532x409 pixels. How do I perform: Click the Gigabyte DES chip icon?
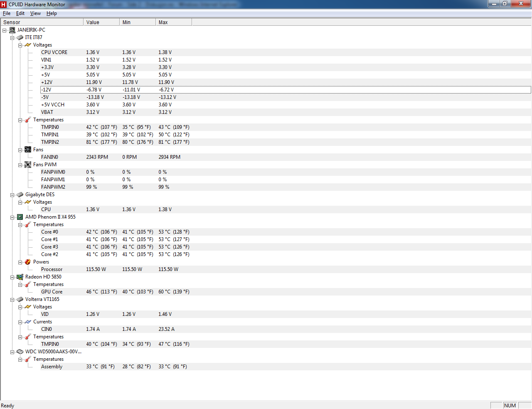20,195
